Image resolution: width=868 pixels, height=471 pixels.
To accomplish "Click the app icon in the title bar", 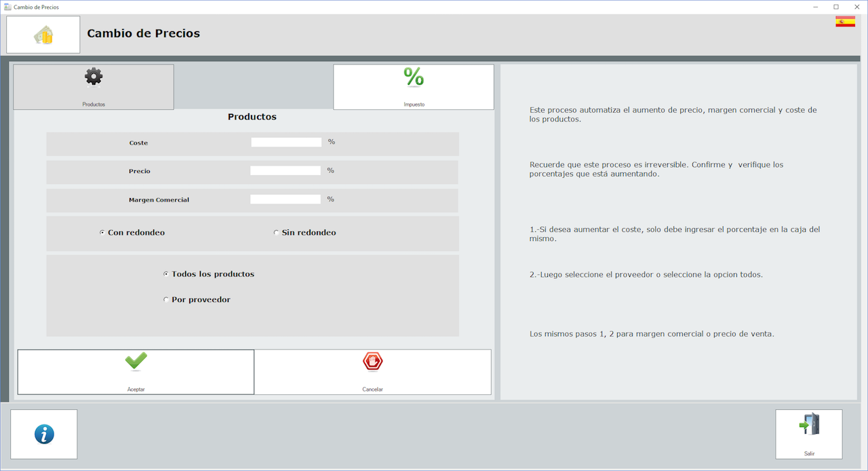I will click(7, 7).
